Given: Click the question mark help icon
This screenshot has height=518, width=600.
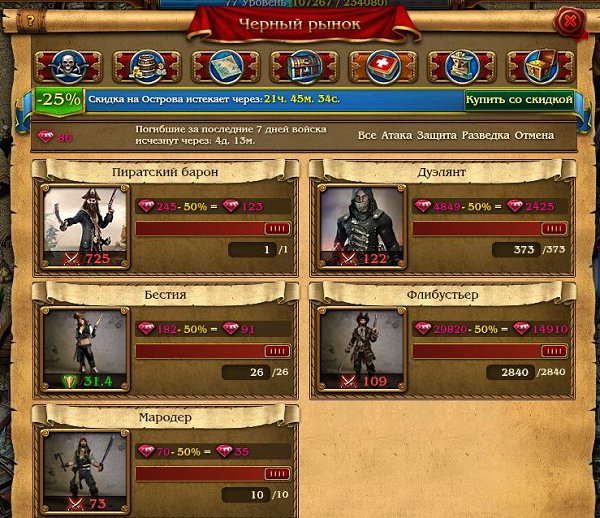Looking at the screenshot, I should coord(31,20).
